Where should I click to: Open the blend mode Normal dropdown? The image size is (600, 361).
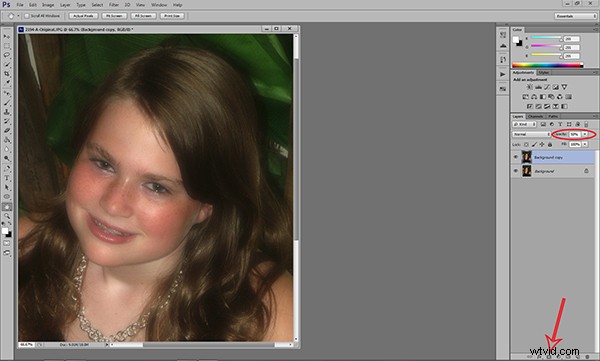coord(531,134)
